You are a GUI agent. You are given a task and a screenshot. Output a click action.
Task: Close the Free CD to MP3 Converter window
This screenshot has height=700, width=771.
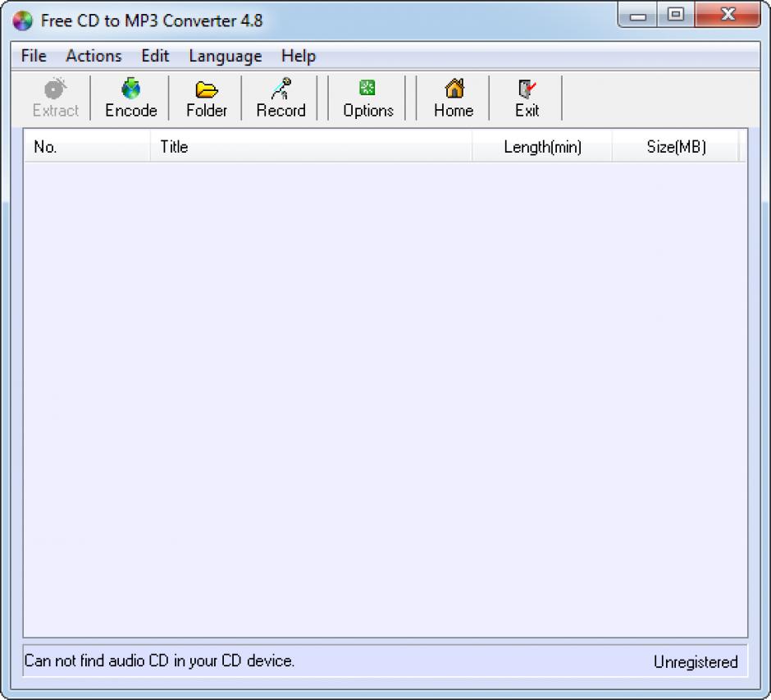point(728,16)
